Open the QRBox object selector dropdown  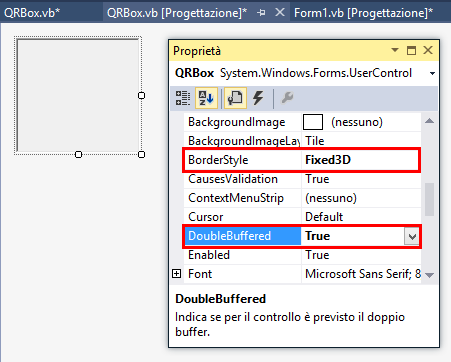(x=432, y=73)
